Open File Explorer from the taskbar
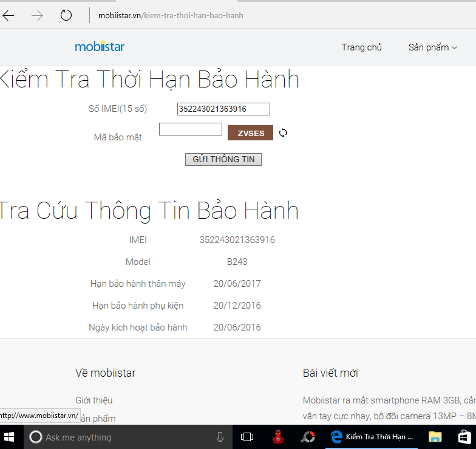The height and width of the screenshot is (449, 476). point(435,437)
